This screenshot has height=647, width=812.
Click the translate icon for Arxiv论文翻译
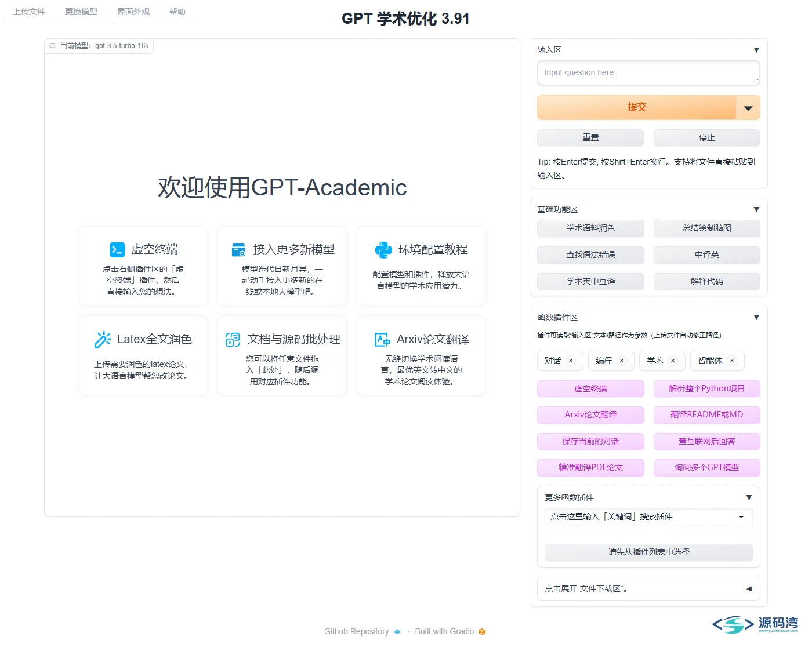tap(382, 340)
